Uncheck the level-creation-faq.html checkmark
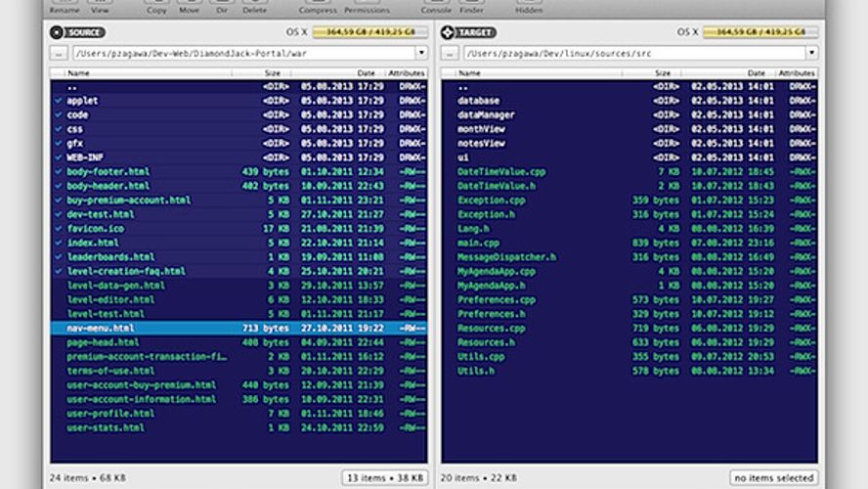Screen dimensions: 868x489 58,271
